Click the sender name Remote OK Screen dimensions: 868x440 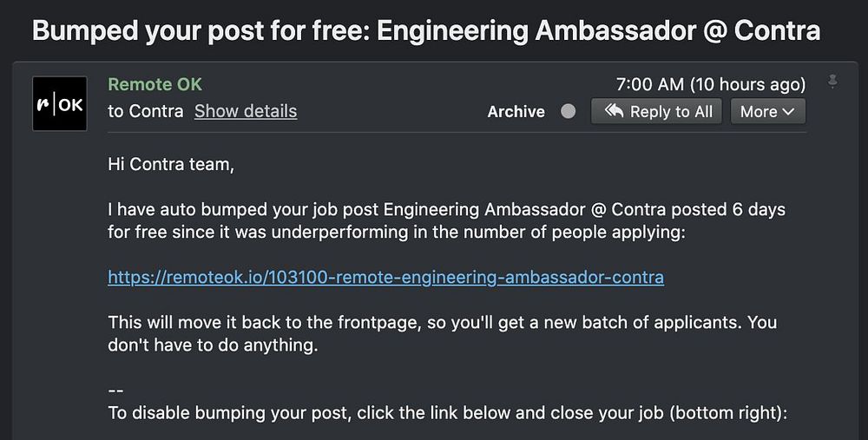pos(155,84)
